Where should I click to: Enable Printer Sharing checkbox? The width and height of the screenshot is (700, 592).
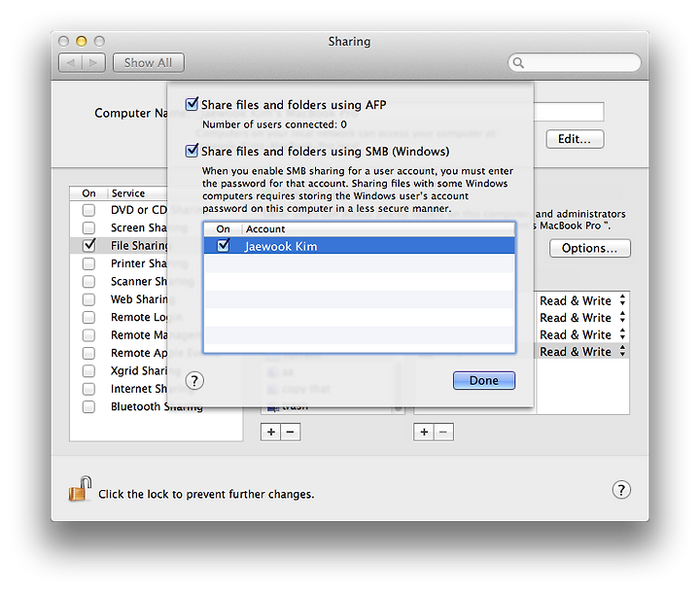pyautogui.click(x=88, y=263)
